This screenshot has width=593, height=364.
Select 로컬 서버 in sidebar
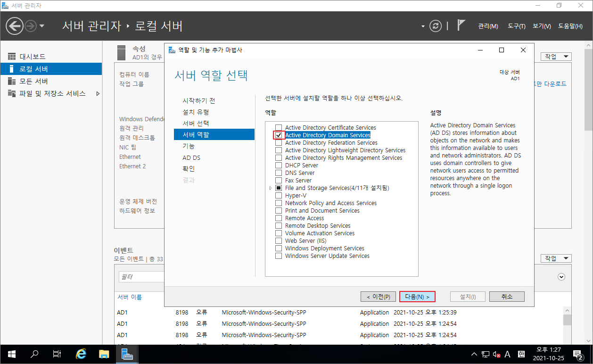pyautogui.click(x=51, y=69)
